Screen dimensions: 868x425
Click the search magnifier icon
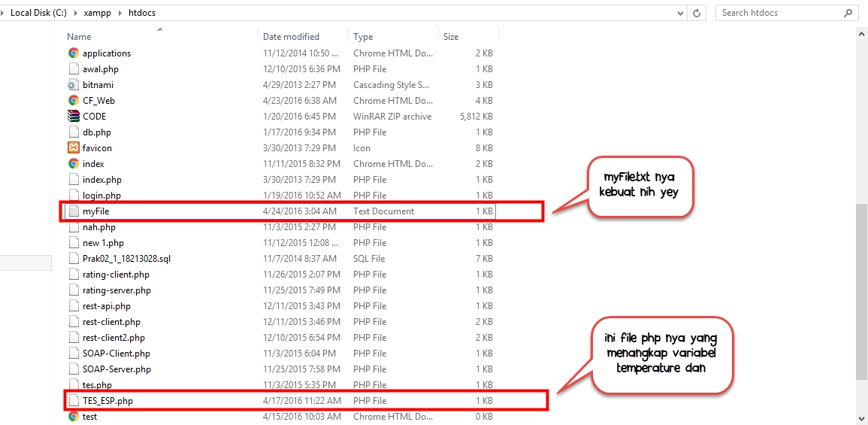[848, 13]
